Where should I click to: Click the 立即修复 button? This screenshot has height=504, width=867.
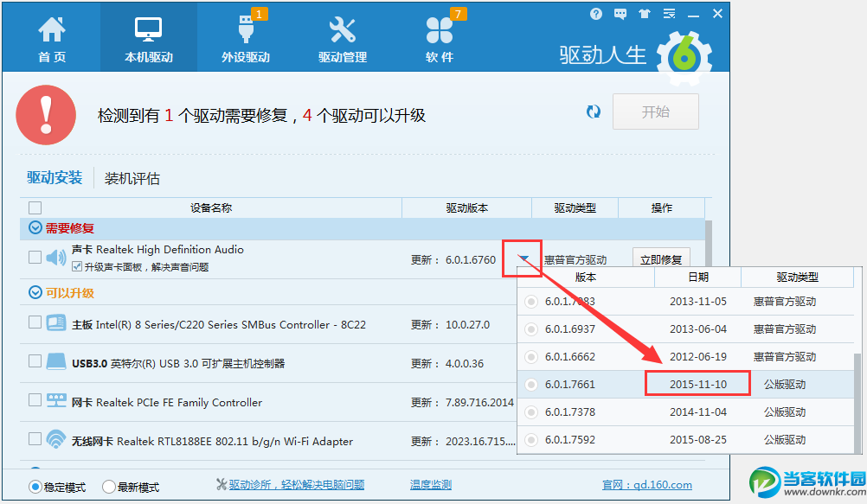point(661,258)
